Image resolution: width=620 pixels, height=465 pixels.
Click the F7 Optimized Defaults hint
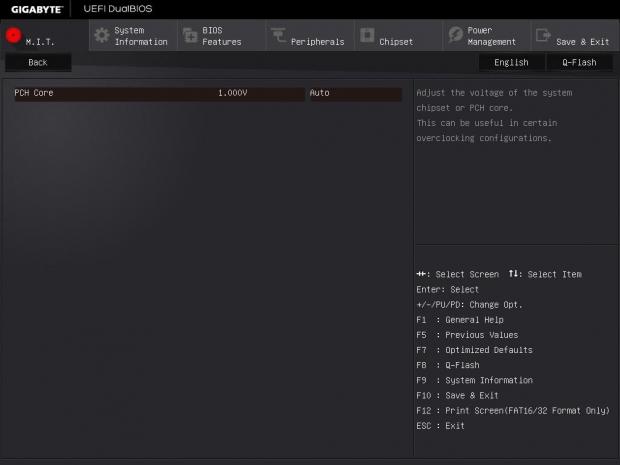coord(474,350)
